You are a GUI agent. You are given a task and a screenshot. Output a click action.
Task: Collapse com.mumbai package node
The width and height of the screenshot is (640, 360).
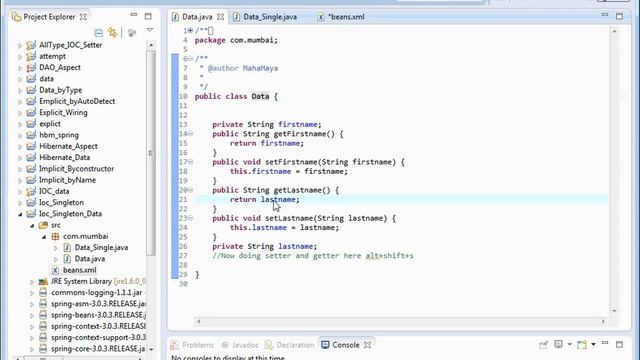pyautogui.click(x=44, y=237)
